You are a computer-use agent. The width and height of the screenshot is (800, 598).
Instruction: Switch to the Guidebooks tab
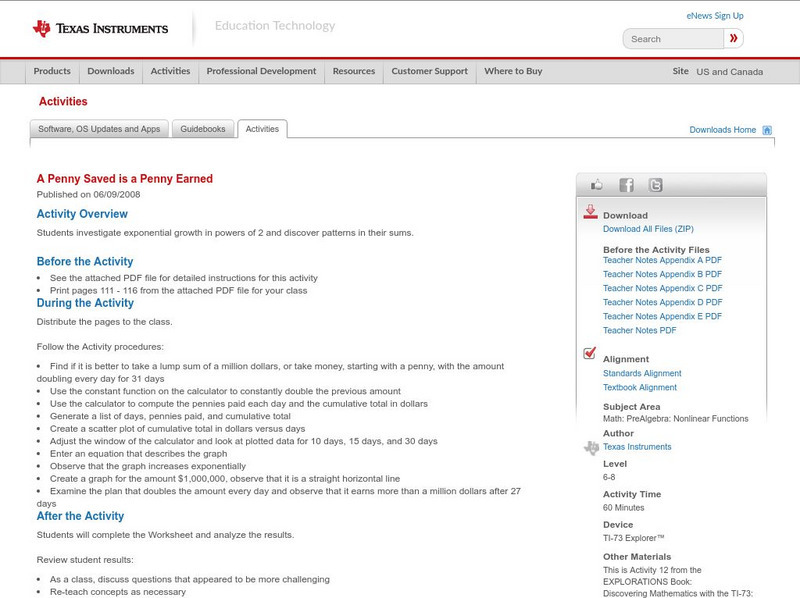click(x=203, y=129)
